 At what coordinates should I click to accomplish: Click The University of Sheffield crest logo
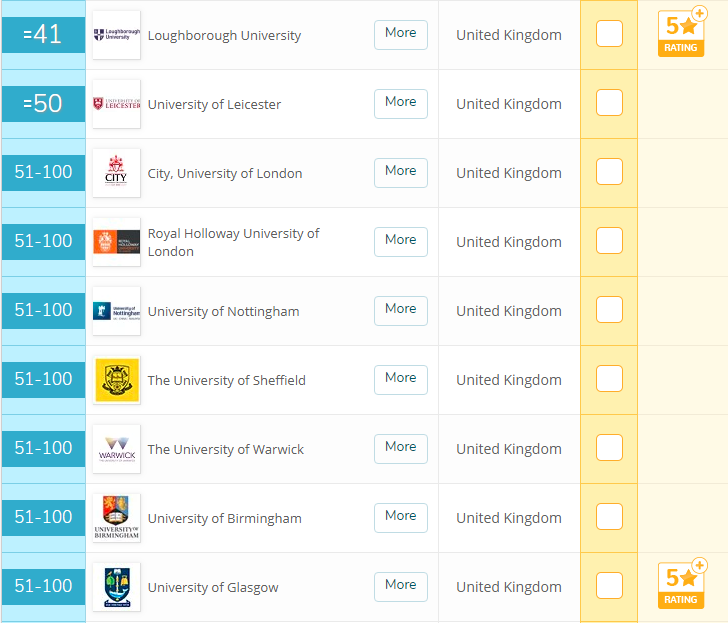click(116, 380)
